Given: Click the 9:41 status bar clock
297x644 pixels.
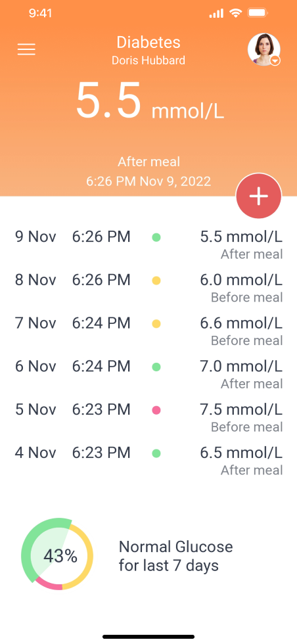Looking at the screenshot, I should (40, 13).
